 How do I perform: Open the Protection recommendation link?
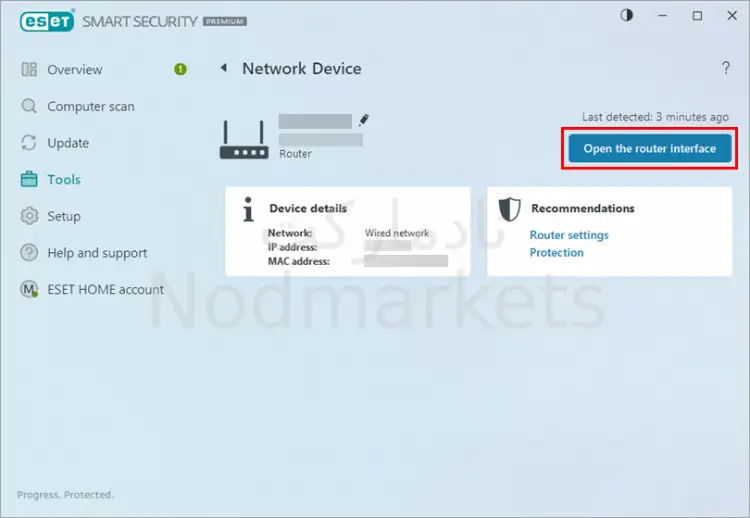[x=557, y=253]
